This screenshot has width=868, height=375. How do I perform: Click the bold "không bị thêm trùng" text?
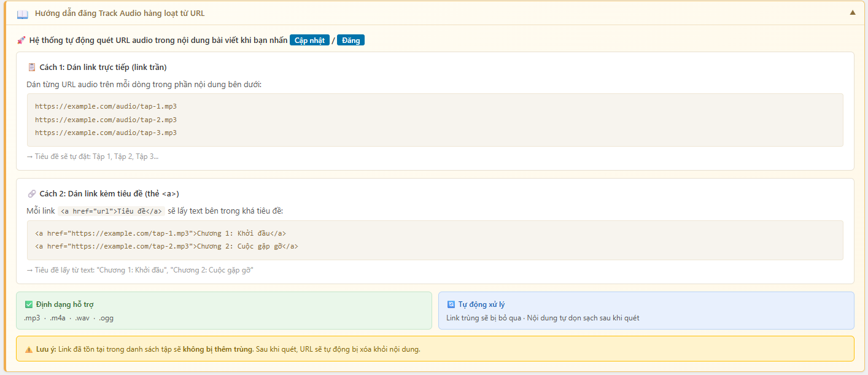coord(218,349)
